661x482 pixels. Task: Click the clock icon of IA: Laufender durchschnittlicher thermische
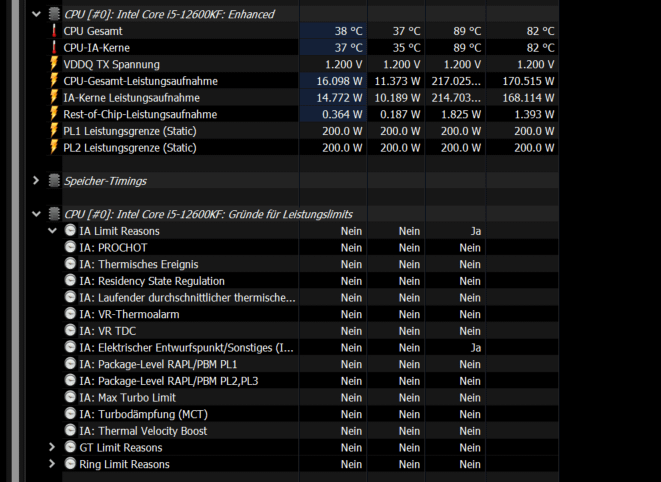70,297
